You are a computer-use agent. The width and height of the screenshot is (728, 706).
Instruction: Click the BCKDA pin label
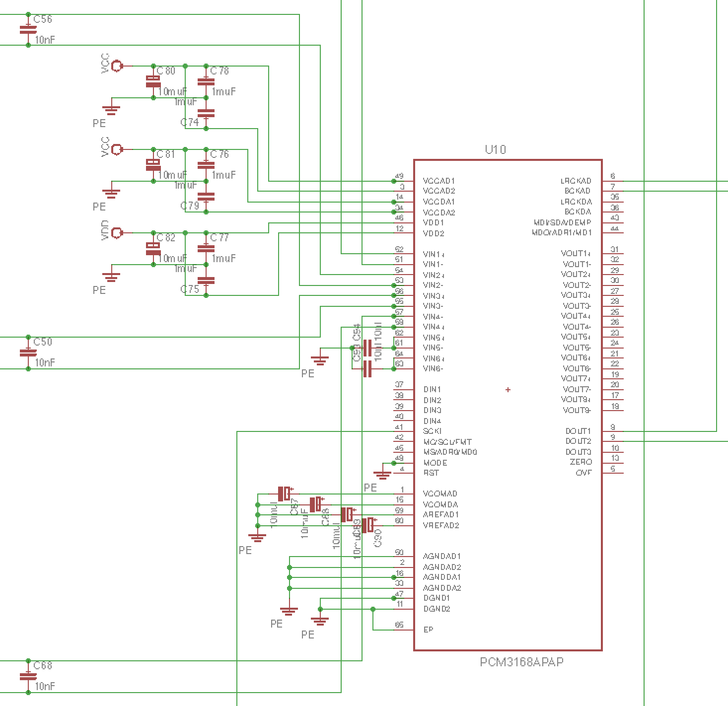pyautogui.click(x=578, y=212)
